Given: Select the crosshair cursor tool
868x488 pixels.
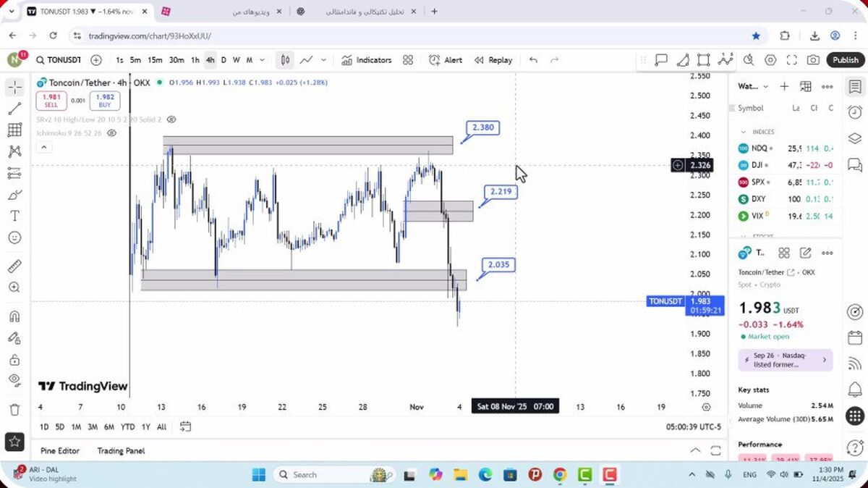Looking at the screenshot, I should coord(14,87).
